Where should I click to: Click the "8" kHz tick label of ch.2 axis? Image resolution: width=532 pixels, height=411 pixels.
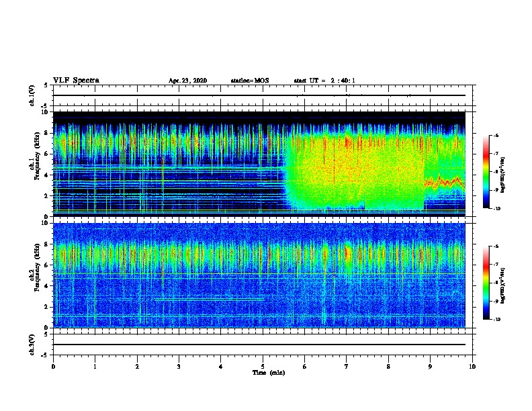pyautogui.click(x=47, y=244)
